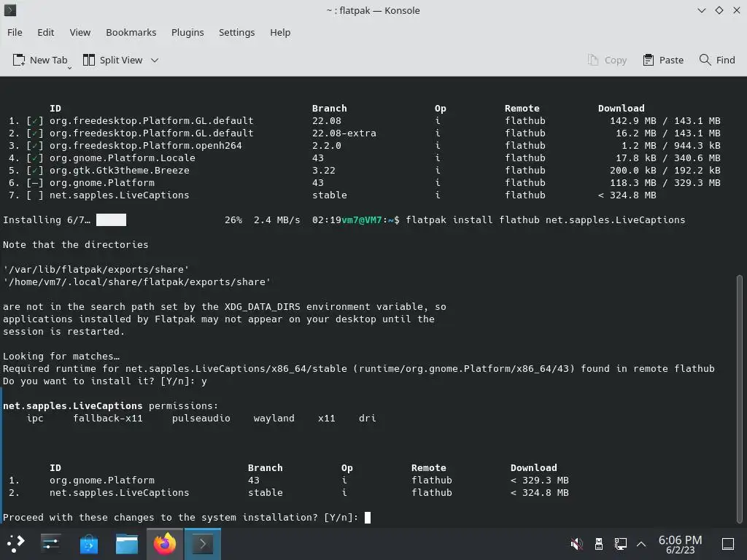This screenshot has width=747, height=560.
Task: Open Dolphin file manager from taskbar
Action: [127, 543]
